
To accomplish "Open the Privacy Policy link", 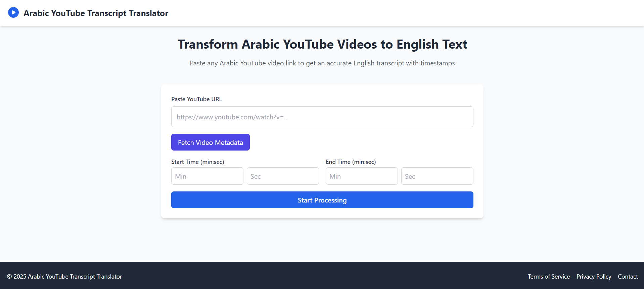I will point(594,277).
